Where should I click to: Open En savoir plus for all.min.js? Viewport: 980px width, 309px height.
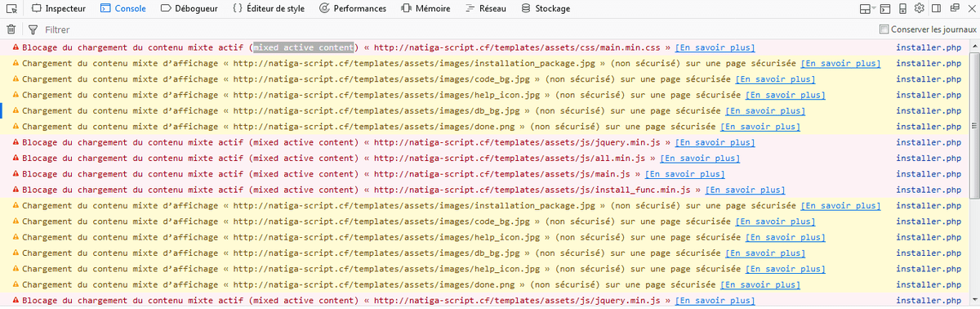[x=700, y=159]
